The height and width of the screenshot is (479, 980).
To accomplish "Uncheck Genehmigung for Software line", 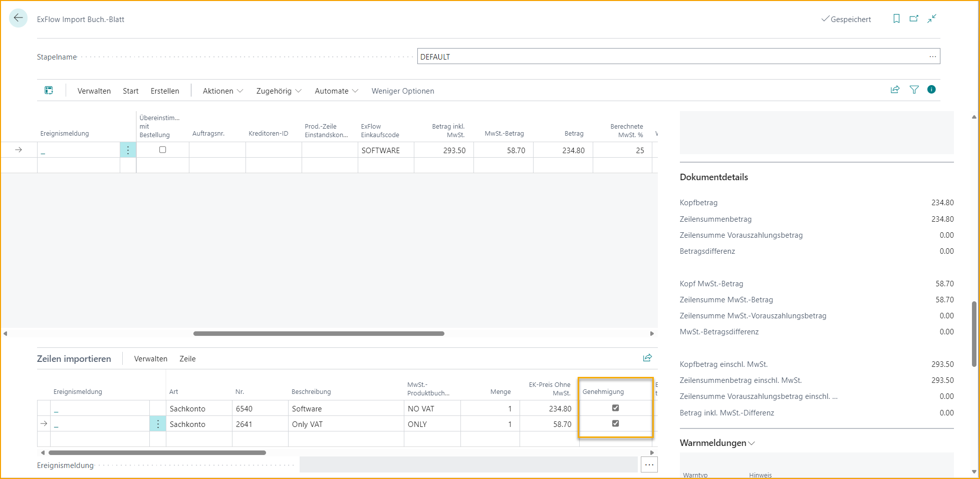I will [615, 408].
